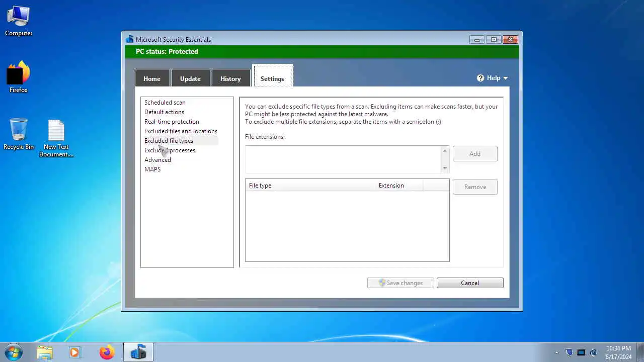Open MAPS settings
The height and width of the screenshot is (362, 644).
152,169
